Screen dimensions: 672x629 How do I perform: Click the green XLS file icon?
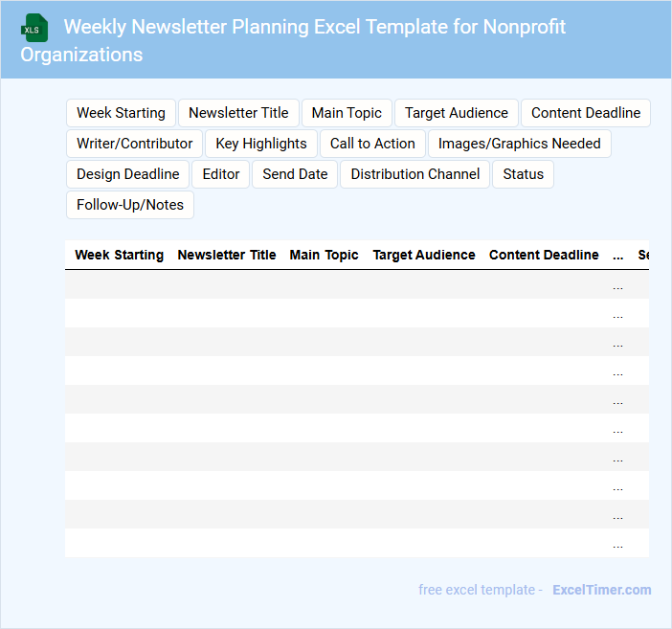34,28
